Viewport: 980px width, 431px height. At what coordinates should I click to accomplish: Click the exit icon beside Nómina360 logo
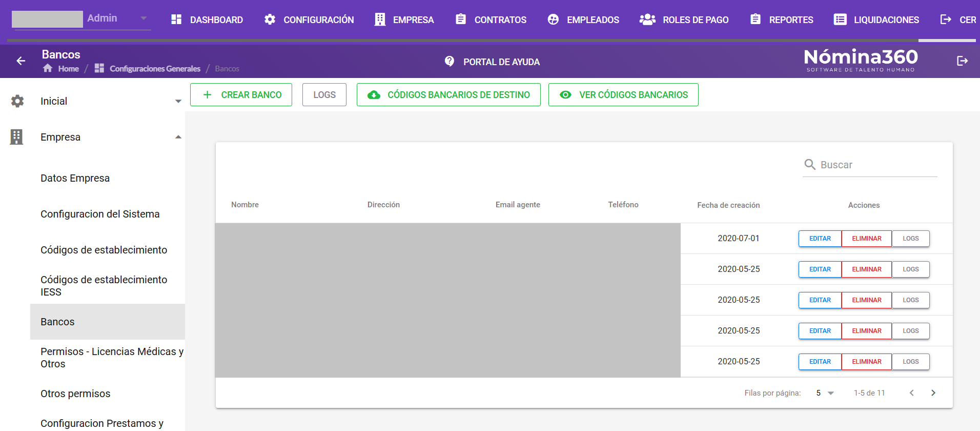(x=963, y=61)
